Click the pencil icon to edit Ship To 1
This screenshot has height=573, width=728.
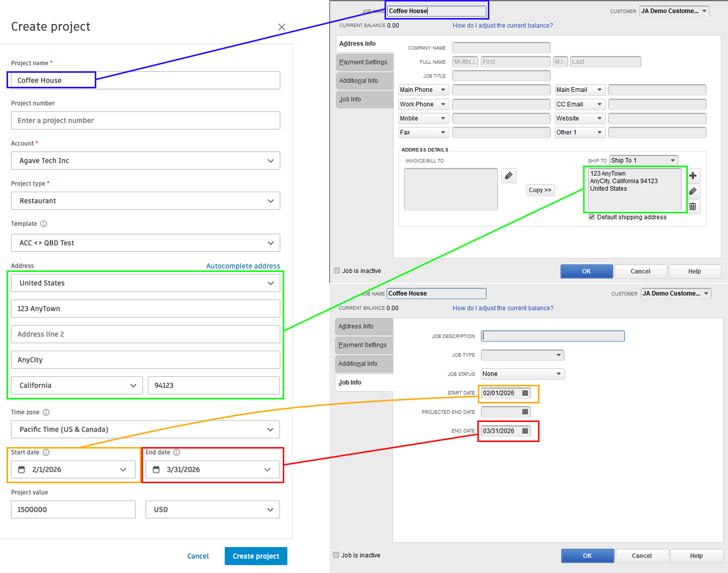693,191
